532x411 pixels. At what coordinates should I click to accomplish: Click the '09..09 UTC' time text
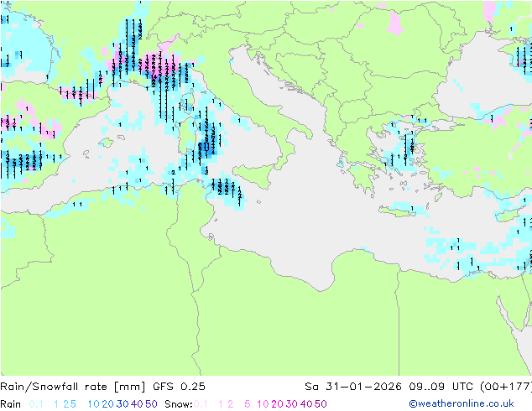point(441,387)
